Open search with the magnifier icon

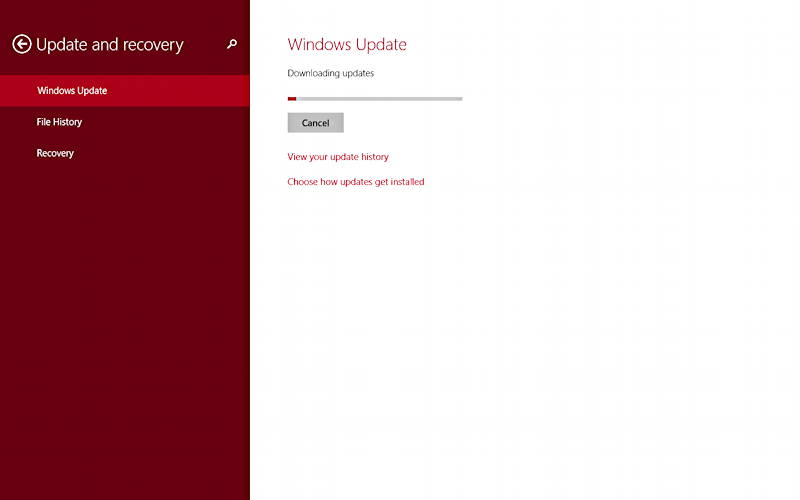[x=232, y=44]
